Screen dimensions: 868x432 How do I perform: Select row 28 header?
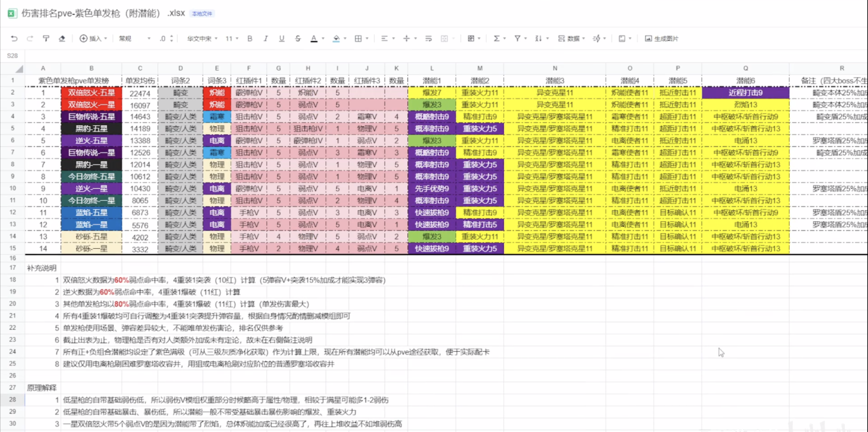(12, 400)
